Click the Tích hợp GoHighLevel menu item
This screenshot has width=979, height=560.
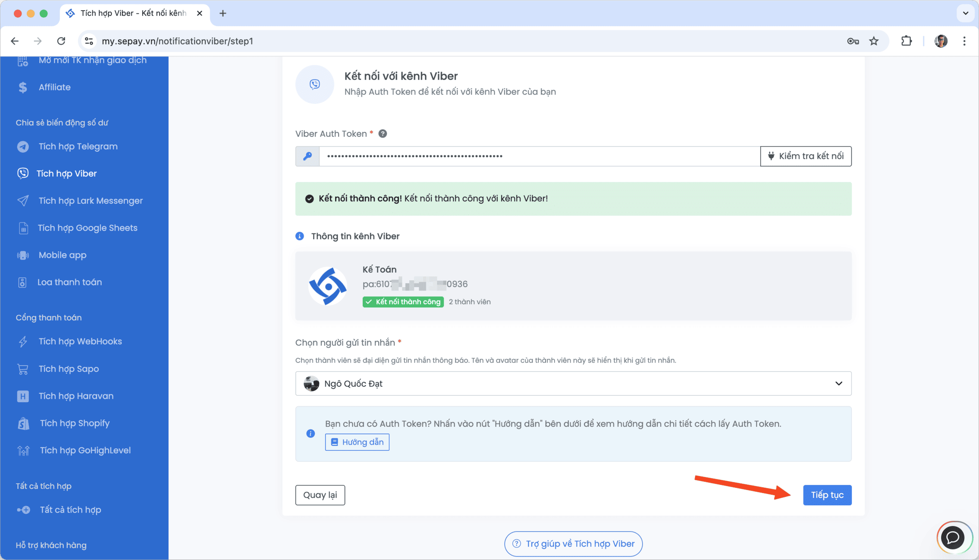[x=85, y=451]
